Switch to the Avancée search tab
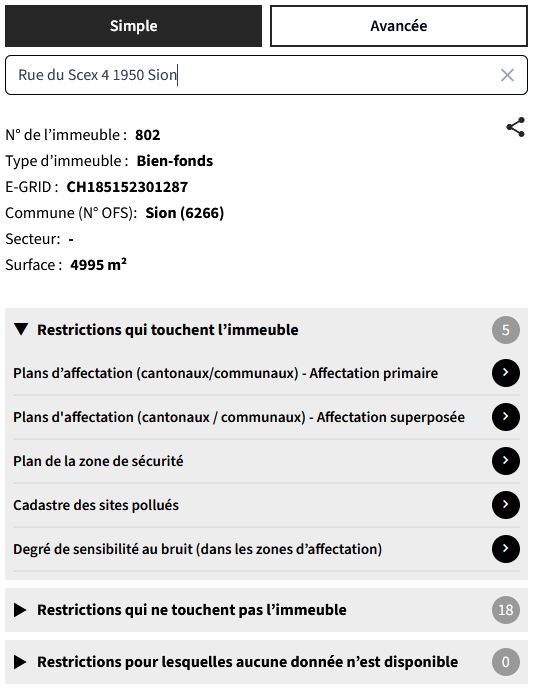Image resolution: width=533 pixels, height=692 pixels. (398, 26)
